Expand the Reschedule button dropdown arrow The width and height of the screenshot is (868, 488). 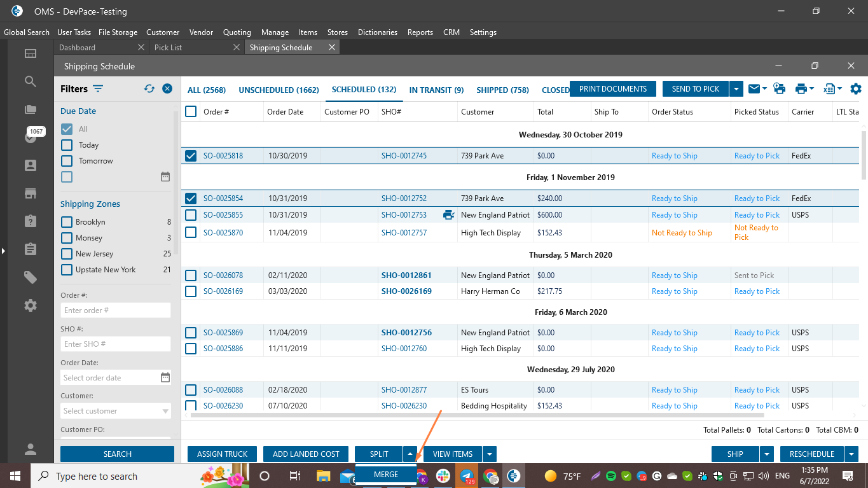point(852,454)
